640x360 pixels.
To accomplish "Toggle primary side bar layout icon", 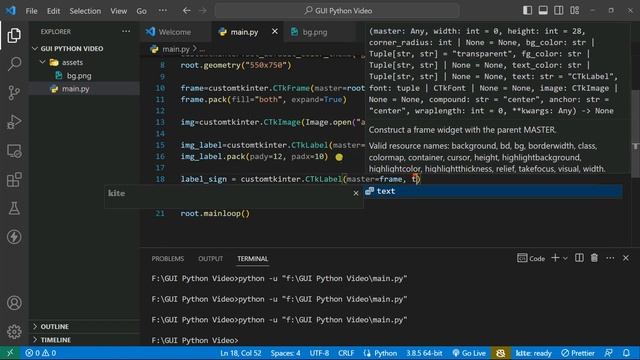I will pos(527,11).
